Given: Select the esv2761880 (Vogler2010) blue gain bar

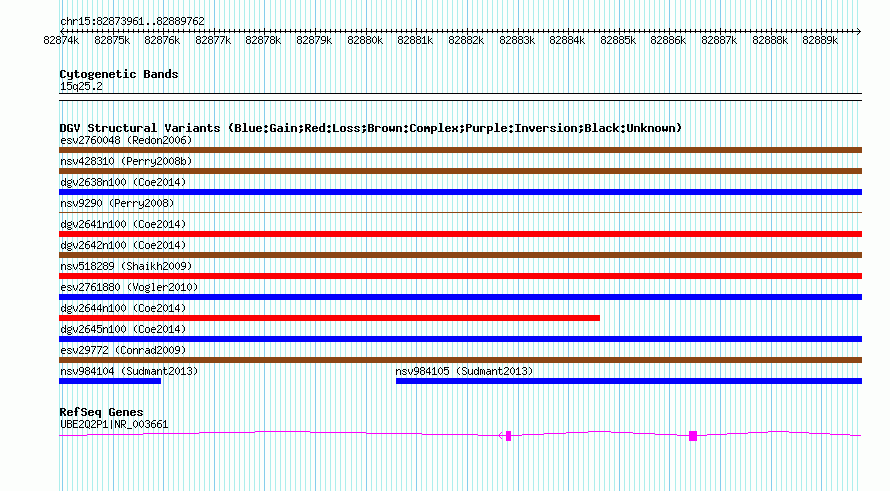Looking at the screenshot, I should pyautogui.click(x=460, y=297).
